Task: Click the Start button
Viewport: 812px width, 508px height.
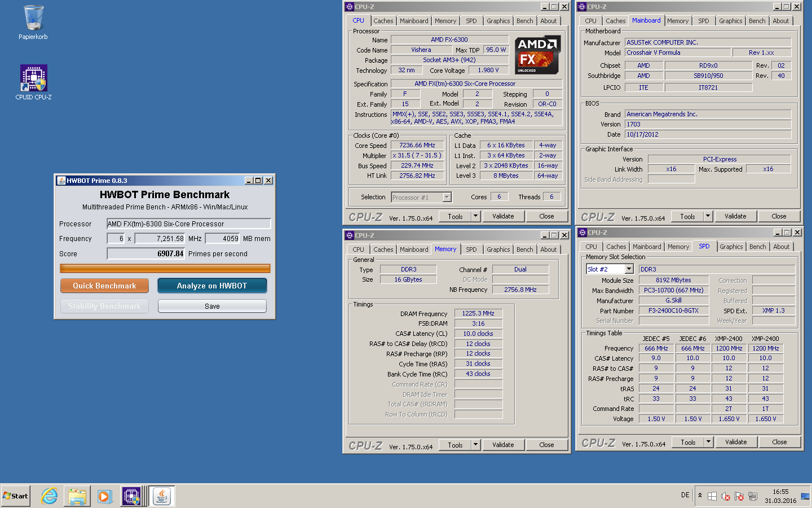Action: [16, 496]
